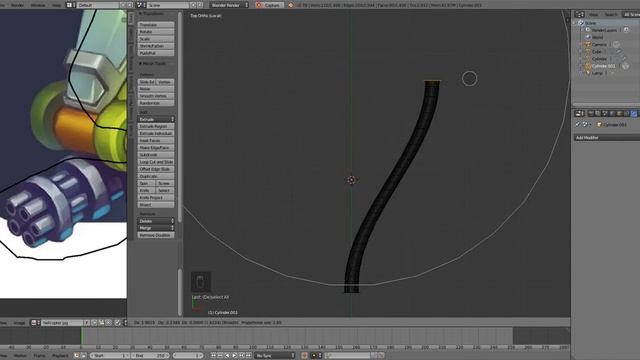Screen dimensions: 640x360
Task: Click the green current-frame marker in timeline
Action: click(81, 336)
